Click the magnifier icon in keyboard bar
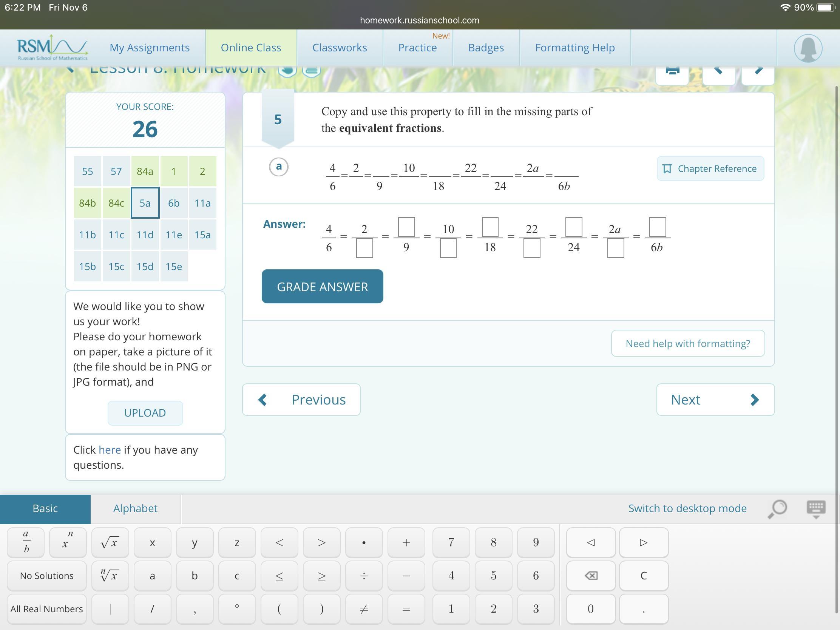The height and width of the screenshot is (630, 840). (777, 508)
